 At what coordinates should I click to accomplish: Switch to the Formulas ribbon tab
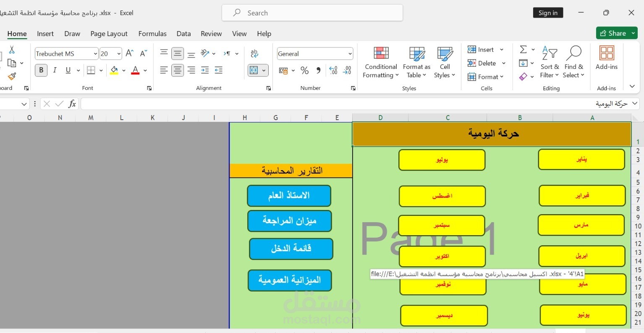pyautogui.click(x=152, y=34)
